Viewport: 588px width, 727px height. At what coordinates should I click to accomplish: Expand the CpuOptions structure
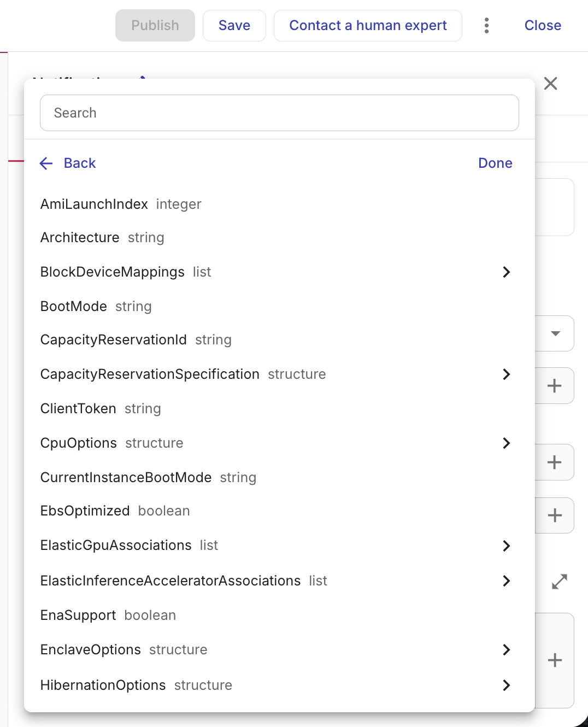(506, 443)
